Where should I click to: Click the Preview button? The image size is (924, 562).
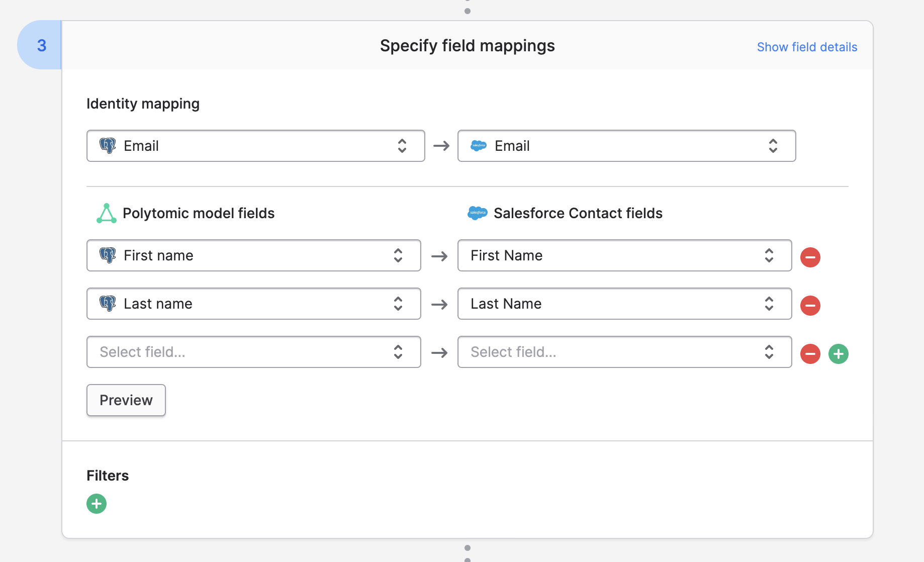coord(126,400)
